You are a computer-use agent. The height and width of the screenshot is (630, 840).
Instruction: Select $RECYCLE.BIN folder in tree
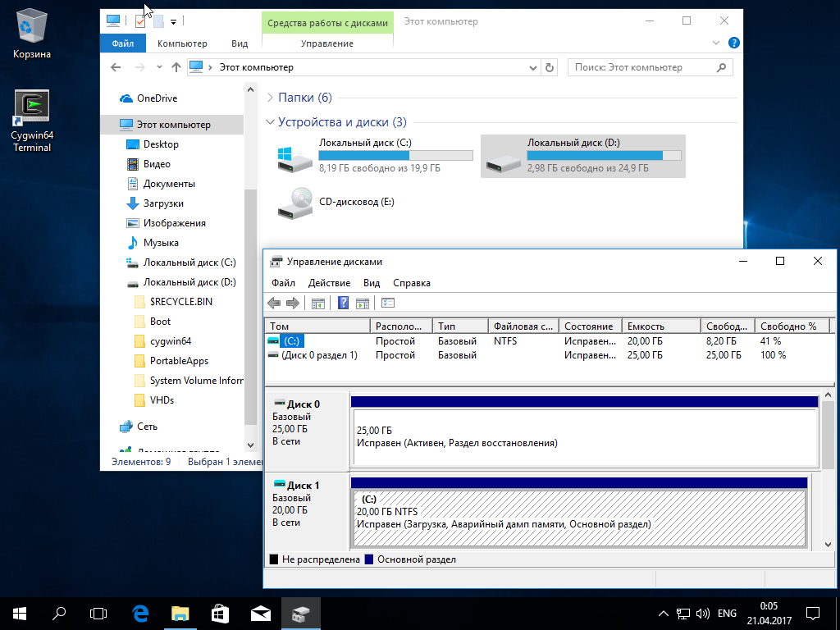(x=181, y=302)
